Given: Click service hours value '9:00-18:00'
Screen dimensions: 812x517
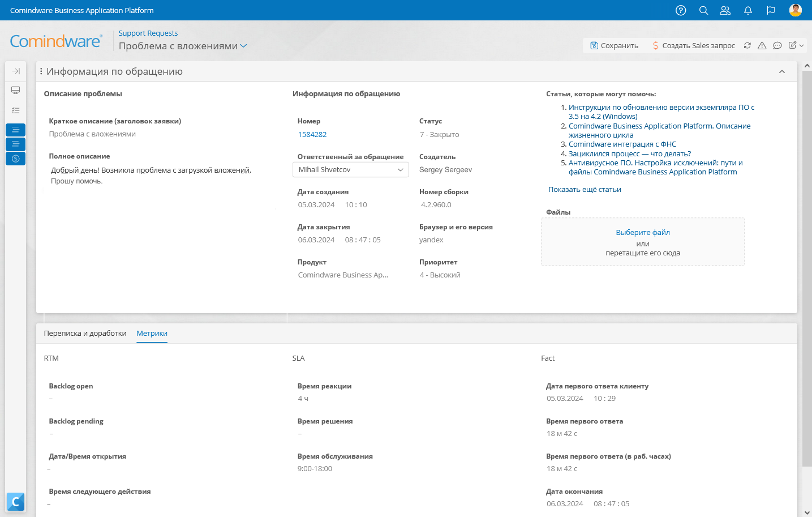Looking at the screenshot, I should [x=315, y=469].
